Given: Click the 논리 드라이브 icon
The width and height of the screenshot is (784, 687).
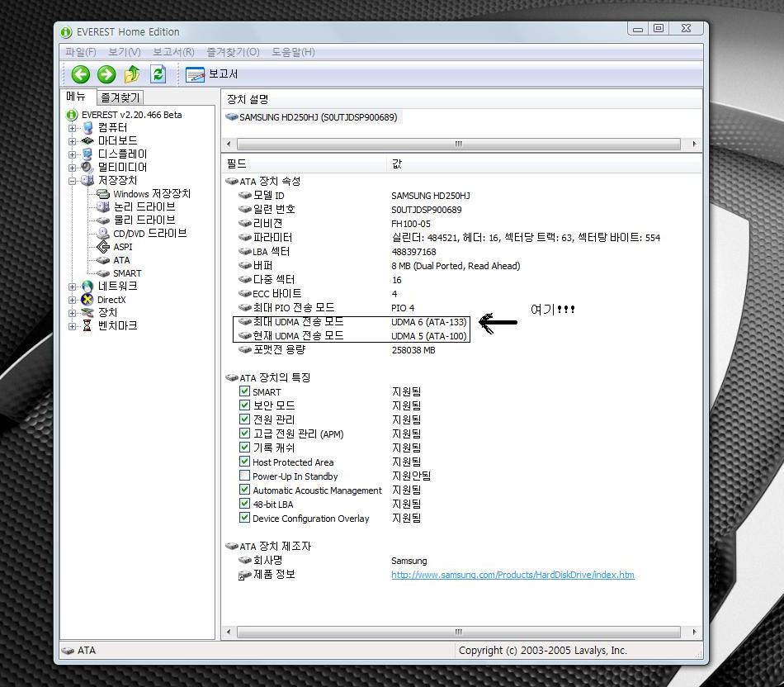Looking at the screenshot, I should coord(103,206).
